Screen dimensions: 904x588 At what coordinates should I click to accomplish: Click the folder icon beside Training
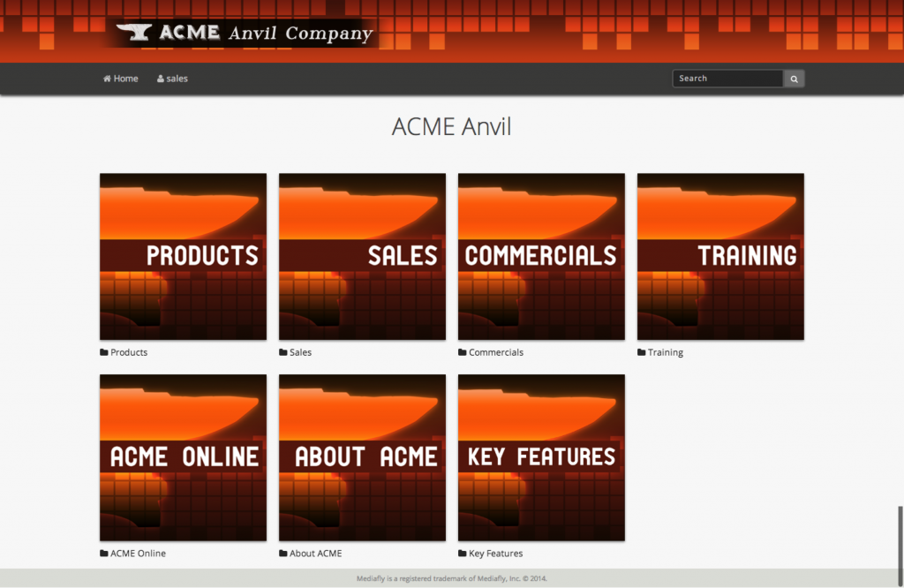click(642, 352)
